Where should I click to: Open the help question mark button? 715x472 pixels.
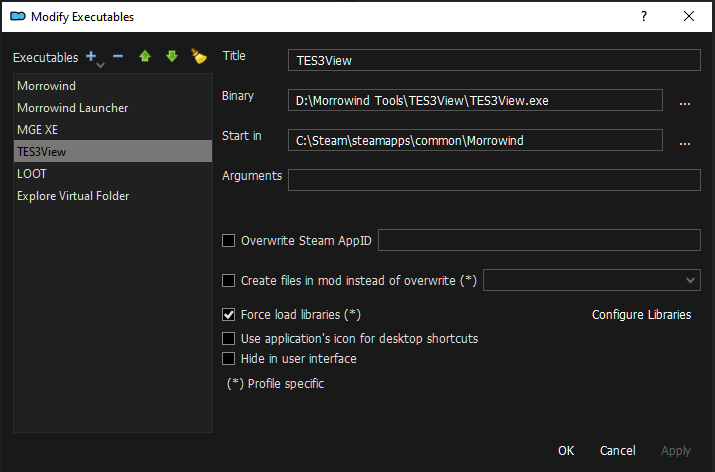click(x=643, y=17)
